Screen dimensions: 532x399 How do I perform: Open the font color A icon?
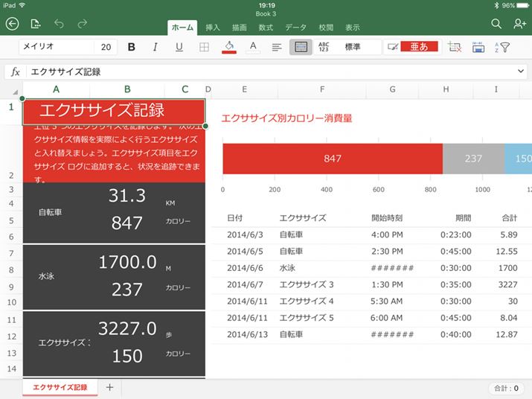pyautogui.click(x=253, y=47)
